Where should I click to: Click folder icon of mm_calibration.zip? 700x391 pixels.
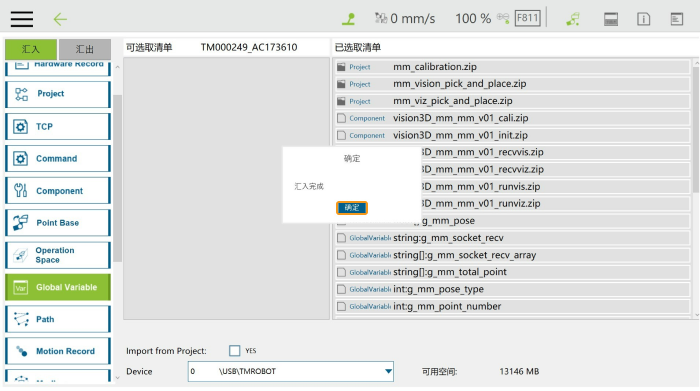pos(341,67)
